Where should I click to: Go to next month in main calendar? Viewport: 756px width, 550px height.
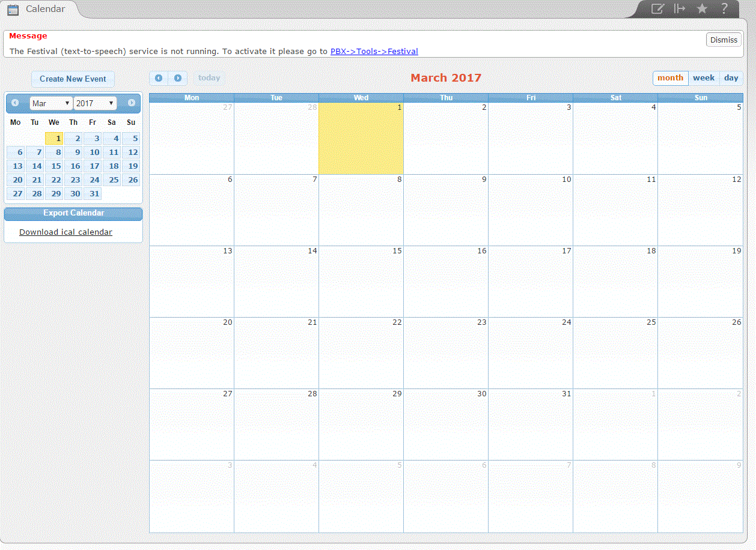178,78
